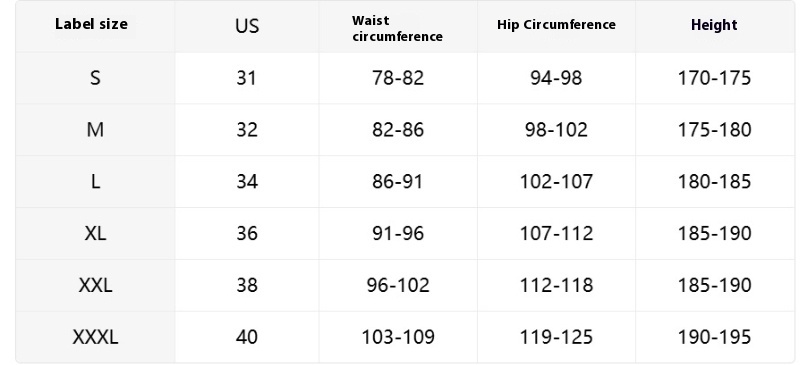Select height value 190-195
805x365 pixels.
click(715, 337)
